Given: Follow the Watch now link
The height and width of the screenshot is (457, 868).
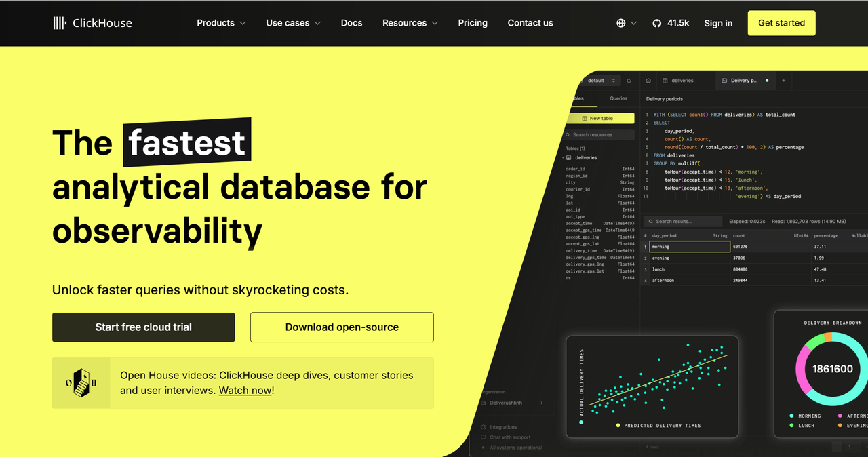Looking at the screenshot, I should click(x=245, y=391).
